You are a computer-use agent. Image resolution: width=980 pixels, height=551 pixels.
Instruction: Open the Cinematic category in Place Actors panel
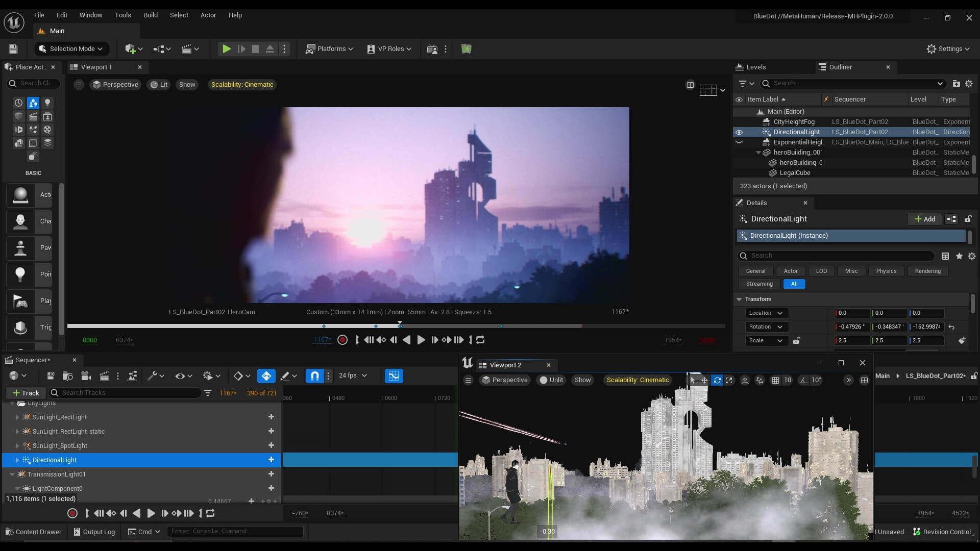pos(33,117)
